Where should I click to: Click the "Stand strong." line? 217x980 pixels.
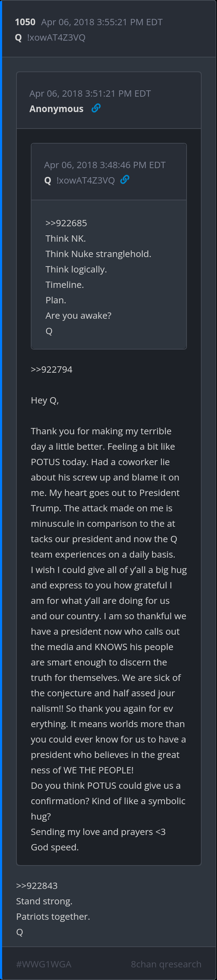pos(44,901)
